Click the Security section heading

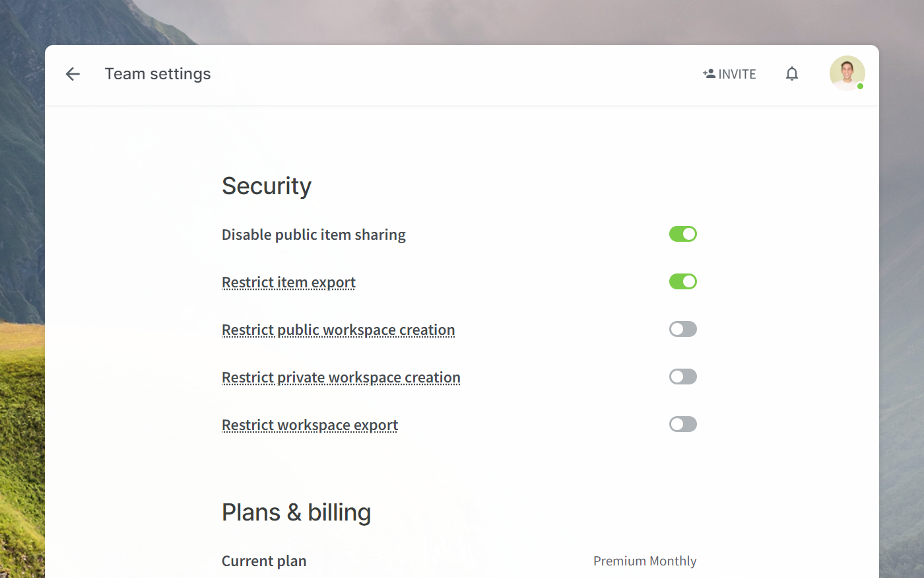pyautogui.click(x=267, y=186)
